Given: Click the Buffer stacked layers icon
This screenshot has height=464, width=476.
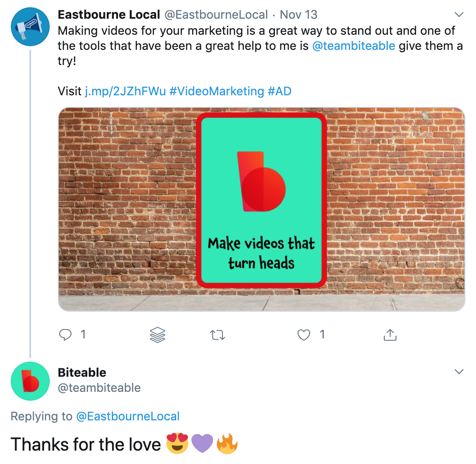Looking at the screenshot, I should pyautogui.click(x=157, y=335).
